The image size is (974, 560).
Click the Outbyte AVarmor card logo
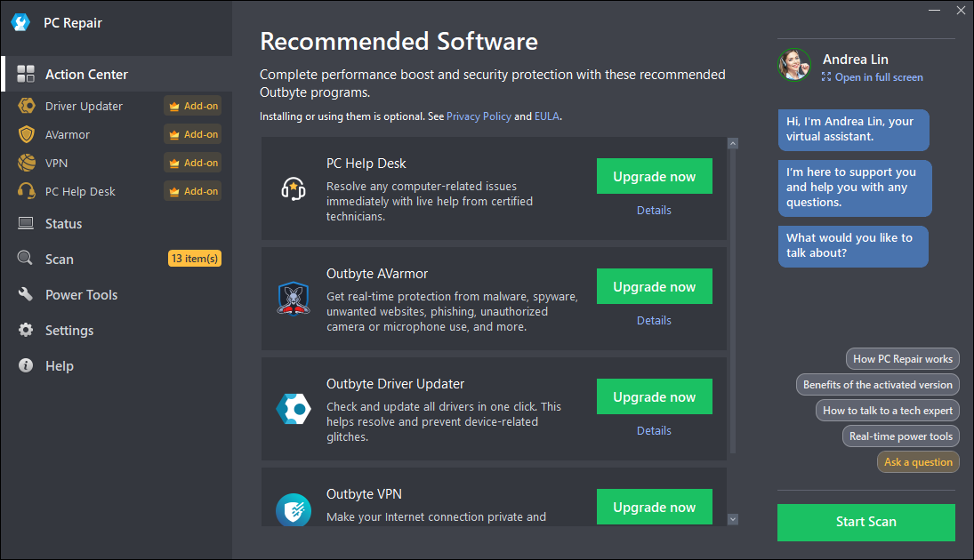click(x=294, y=299)
